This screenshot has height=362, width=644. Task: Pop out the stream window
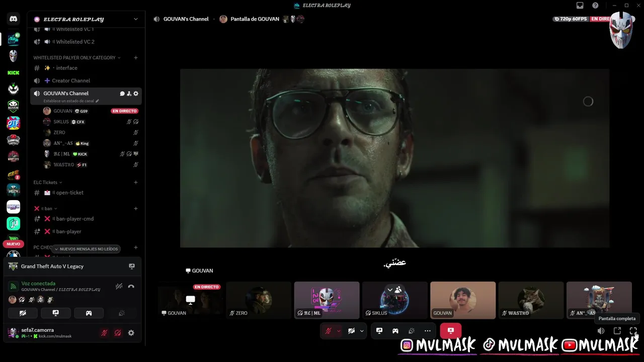point(617,331)
